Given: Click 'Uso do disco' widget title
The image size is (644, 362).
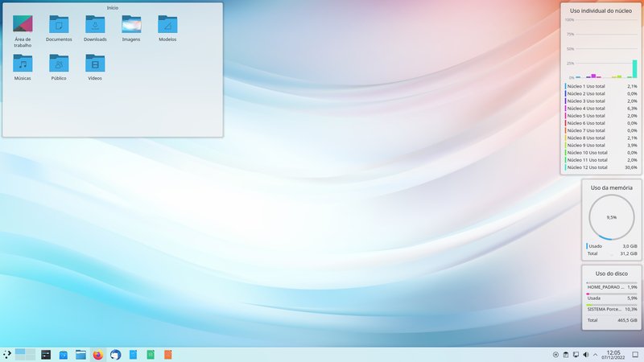Looking at the screenshot, I should [x=612, y=274].
